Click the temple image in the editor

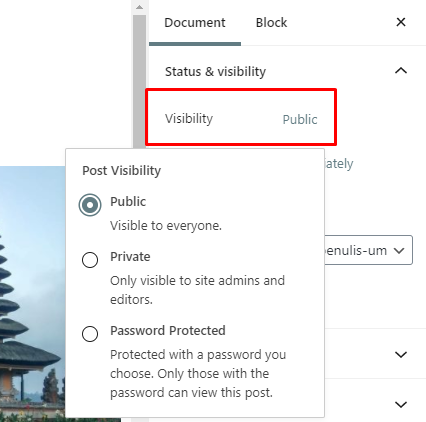tap(33, 293)
